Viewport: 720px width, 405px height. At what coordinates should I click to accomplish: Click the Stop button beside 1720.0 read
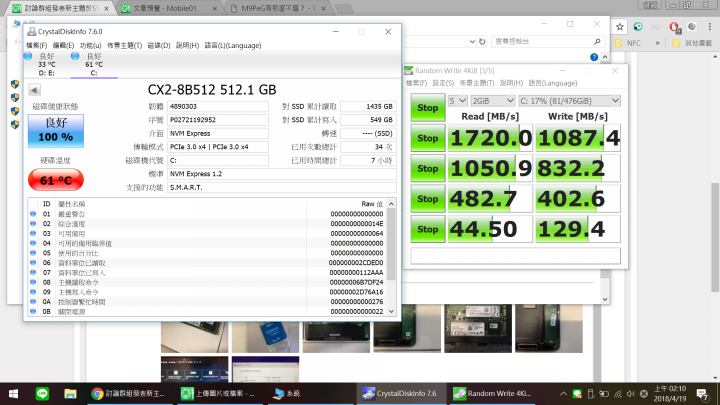click(428, 138)
